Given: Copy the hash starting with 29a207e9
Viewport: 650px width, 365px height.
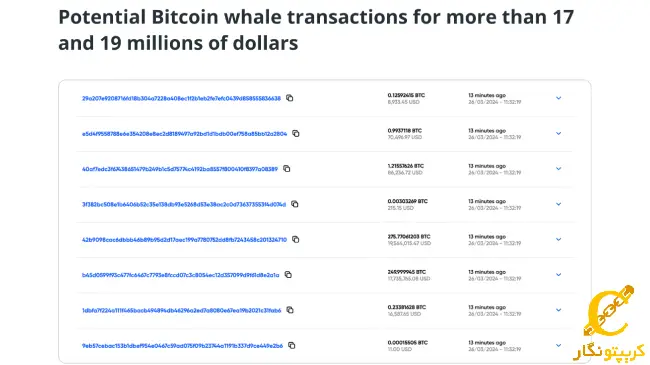Looking at the screenshot, I should point(290,98).
